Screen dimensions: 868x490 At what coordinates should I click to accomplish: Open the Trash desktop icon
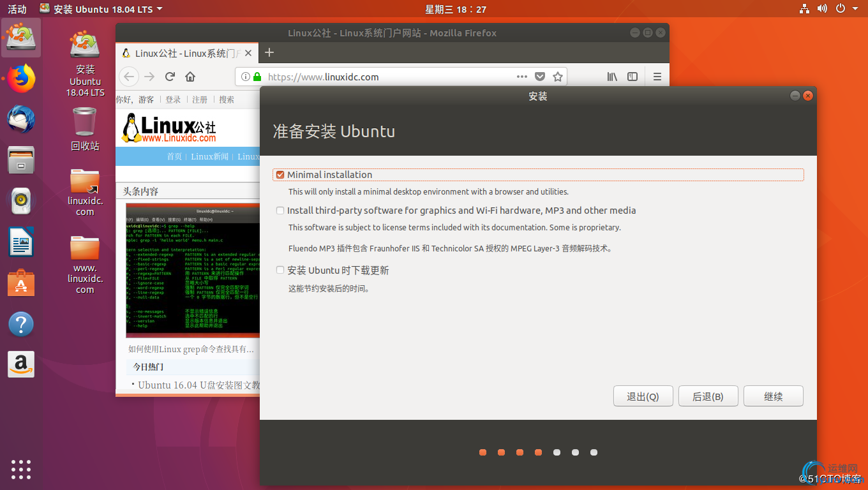click(85, 130)
